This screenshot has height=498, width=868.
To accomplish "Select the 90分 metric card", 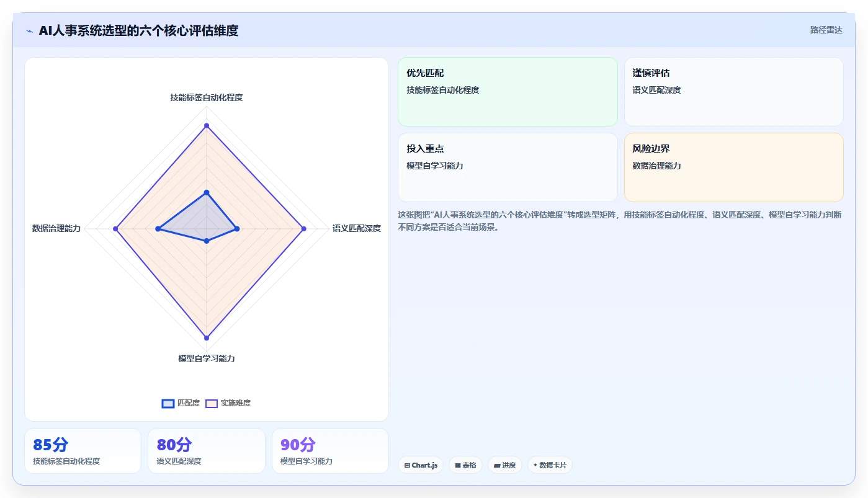I will tap(330, 451).
